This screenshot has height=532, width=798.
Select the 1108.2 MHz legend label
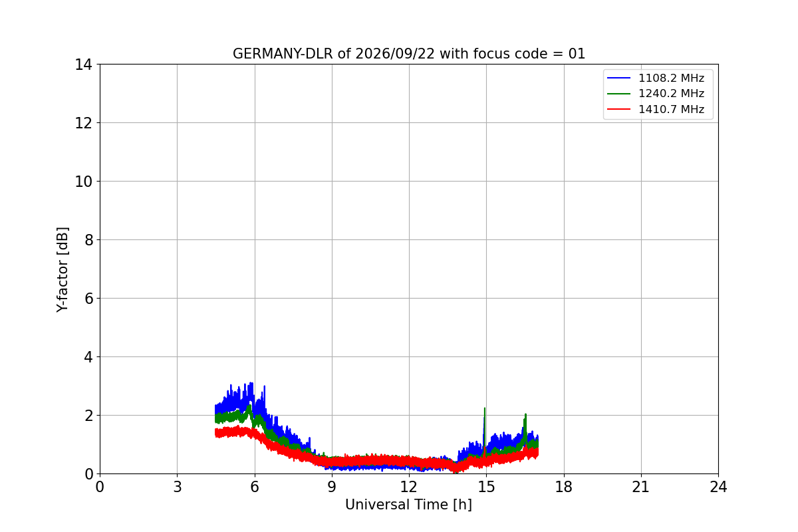coord(671,78)
